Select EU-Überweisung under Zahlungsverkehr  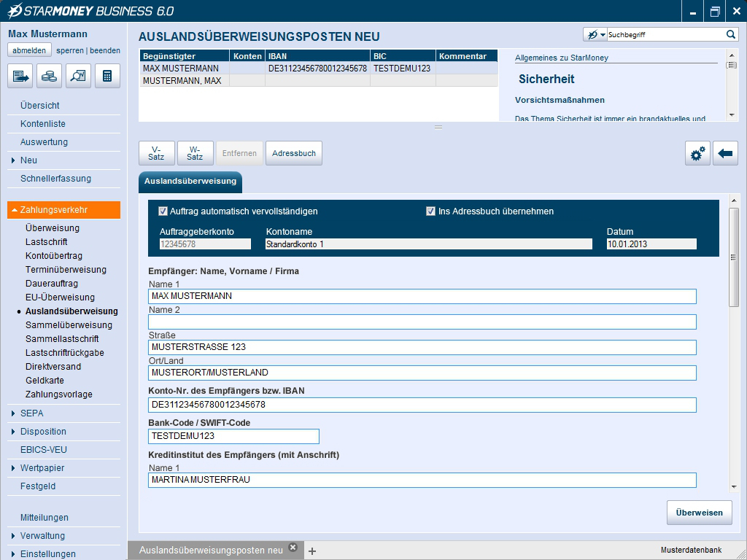[60, 297]
